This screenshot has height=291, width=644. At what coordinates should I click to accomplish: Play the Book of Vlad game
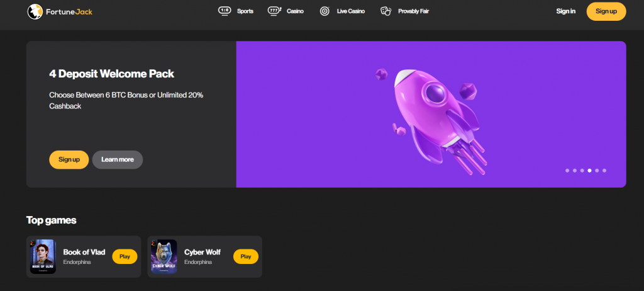tap(125, 256)
